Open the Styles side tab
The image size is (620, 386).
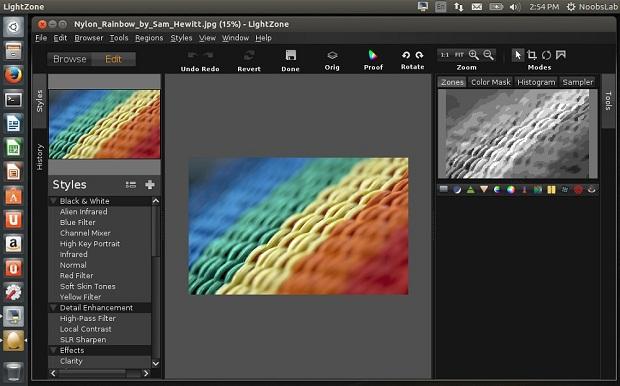coord(40,101)
